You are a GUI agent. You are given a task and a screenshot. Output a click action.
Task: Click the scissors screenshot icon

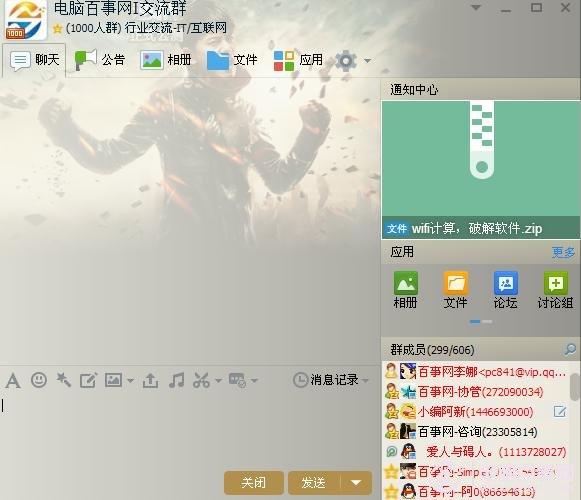(x=202, y=380)
